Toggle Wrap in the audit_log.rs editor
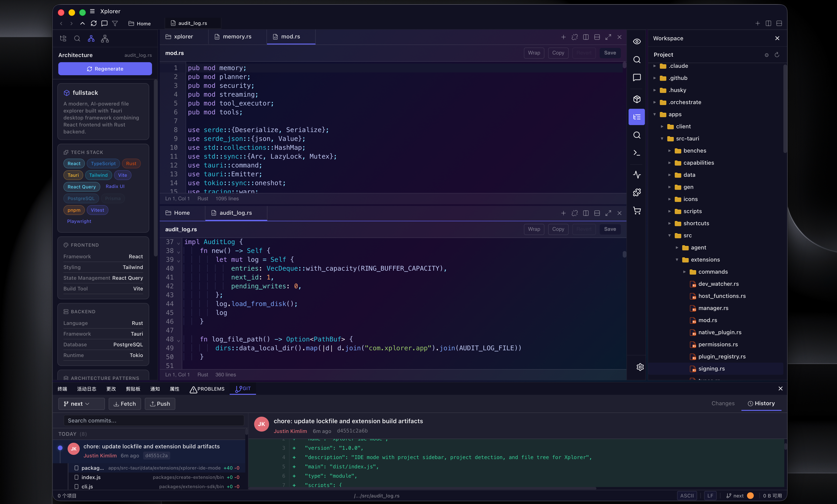 point(534,229)
